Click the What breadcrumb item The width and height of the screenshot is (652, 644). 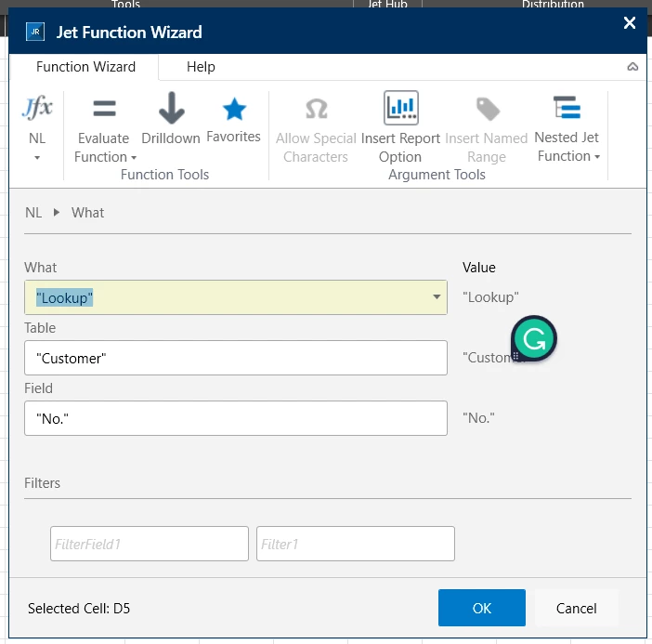[x=87, y=213]
